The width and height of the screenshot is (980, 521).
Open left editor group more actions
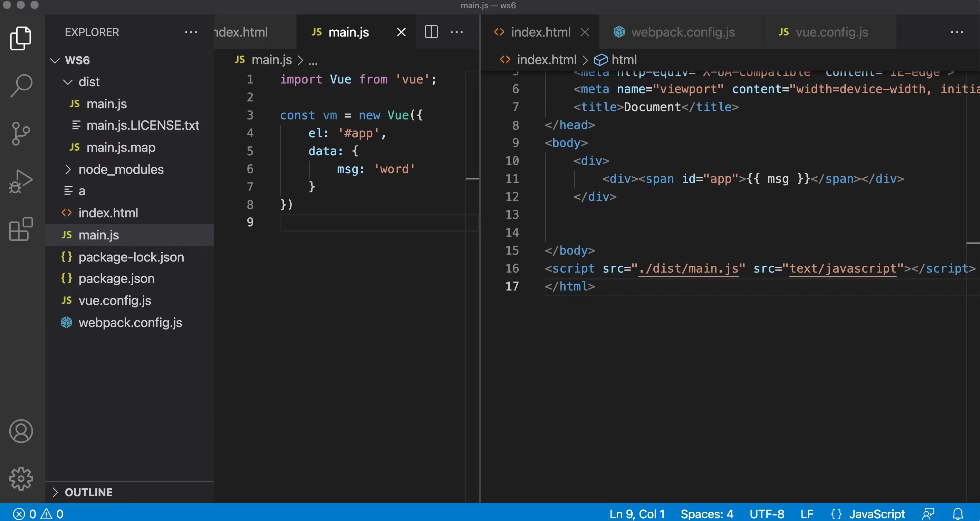tap(457, 32)
